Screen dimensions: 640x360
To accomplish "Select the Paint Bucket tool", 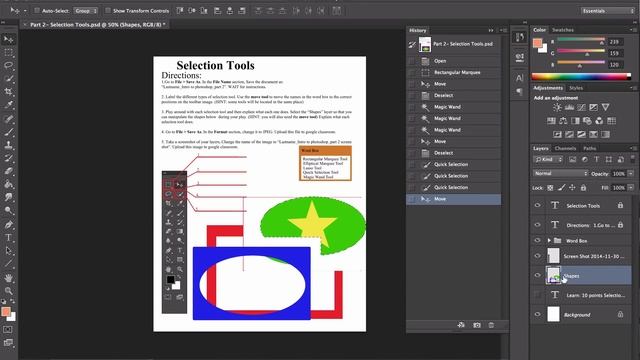I will pyautogui.click(x=8, y=184).
